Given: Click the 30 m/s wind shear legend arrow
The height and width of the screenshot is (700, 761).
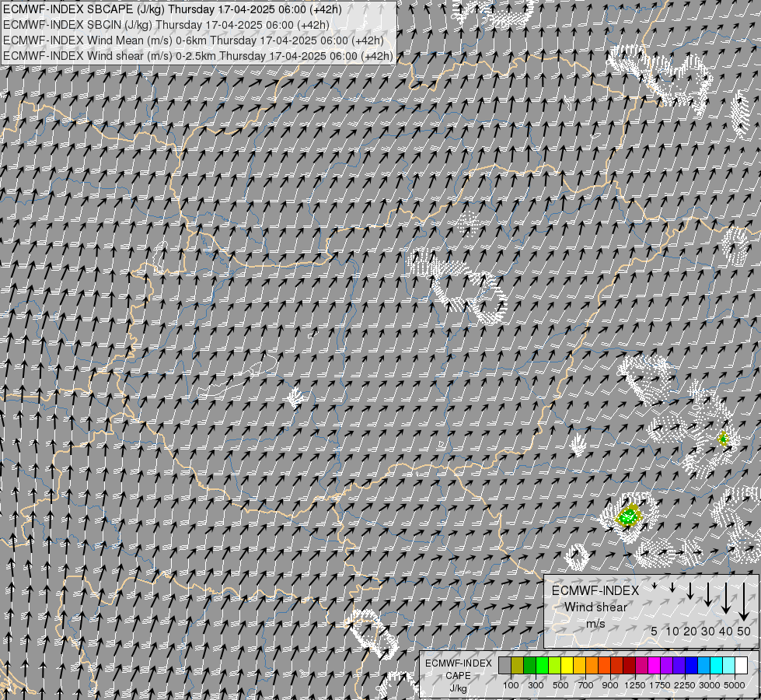Looking at the screenshot, I should (x=708, y=594).
